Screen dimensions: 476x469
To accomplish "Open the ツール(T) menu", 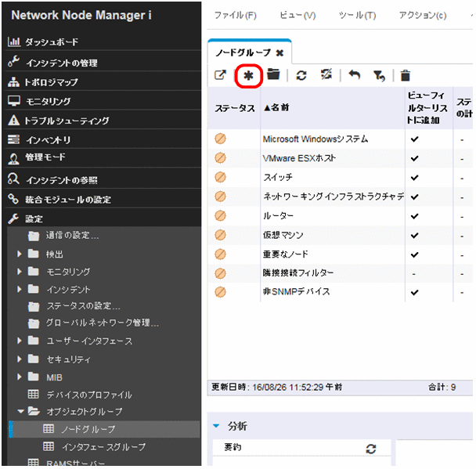I will pyautogui.click(x=357, y=15).
